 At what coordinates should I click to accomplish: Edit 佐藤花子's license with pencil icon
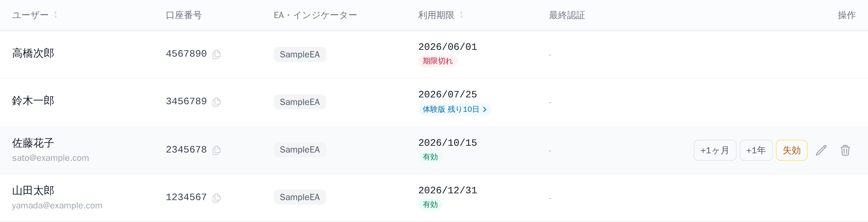coord(821,150)
